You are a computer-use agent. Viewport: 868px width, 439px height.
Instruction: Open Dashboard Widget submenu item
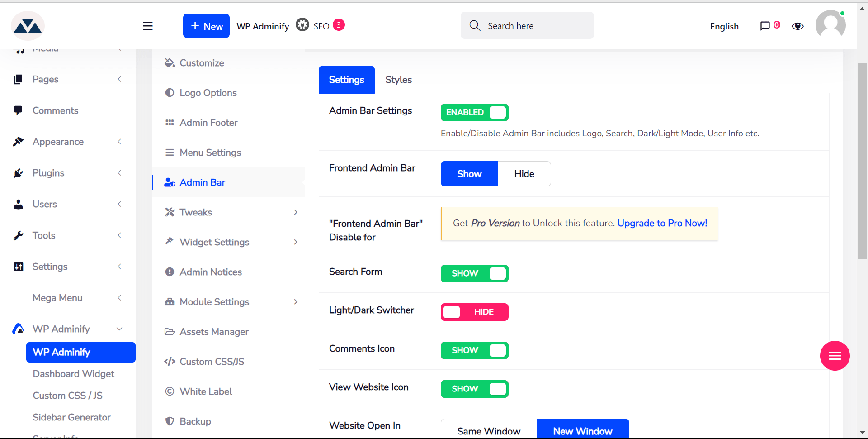[x=73, y=374]
